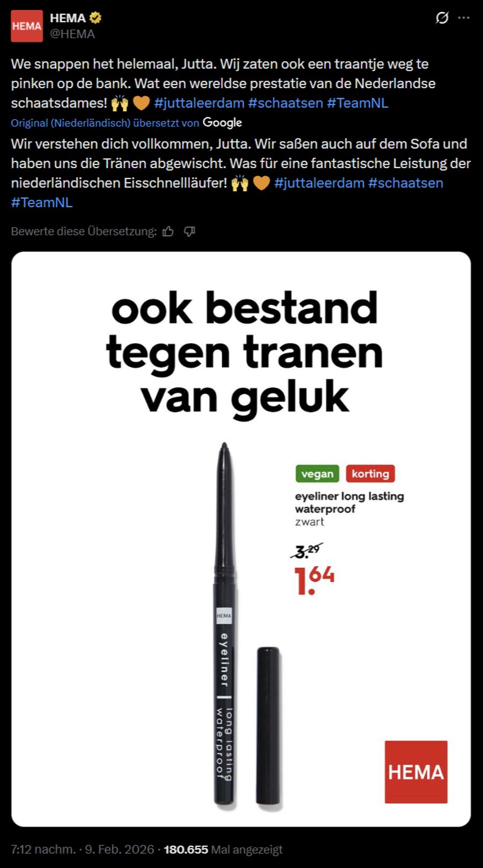Viewport: 483px width, 868px height.
Task: Open the eyeliner advertisement image
Action: (241, 539)
